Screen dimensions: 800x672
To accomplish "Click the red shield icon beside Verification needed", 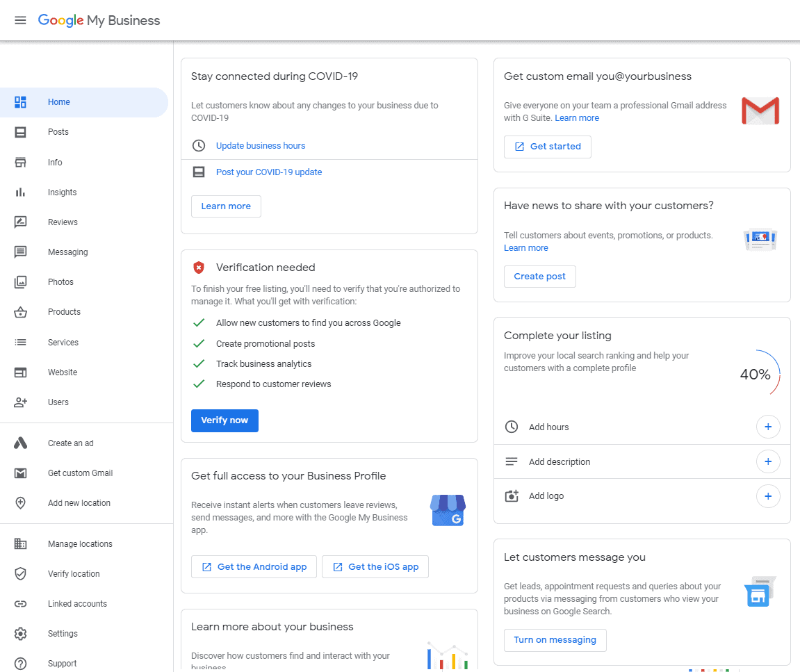I will pos(199,268).
